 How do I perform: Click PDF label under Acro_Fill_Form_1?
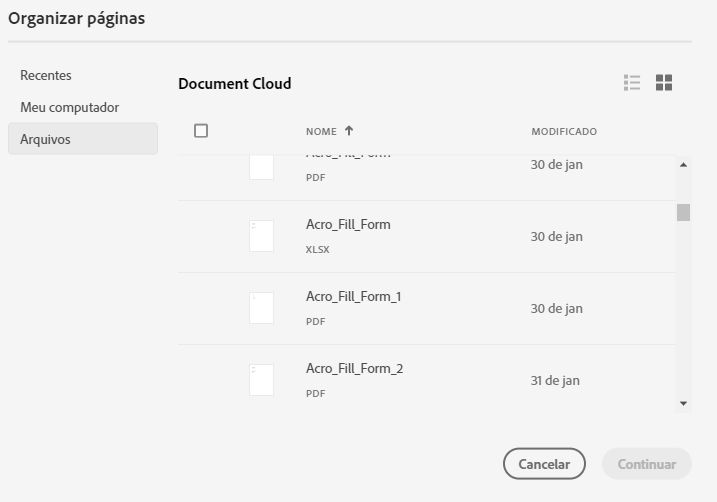click(316, 322)
